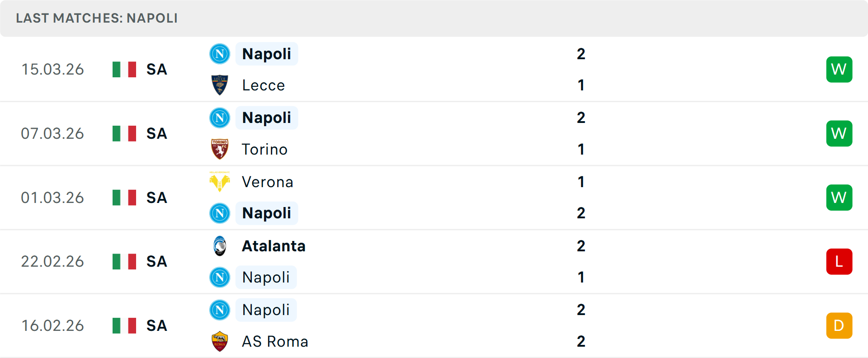The width and height of the screenshot is (868, 358).
Task: Click the AS Roma team crest icon
Action: (x=220, y=341)
